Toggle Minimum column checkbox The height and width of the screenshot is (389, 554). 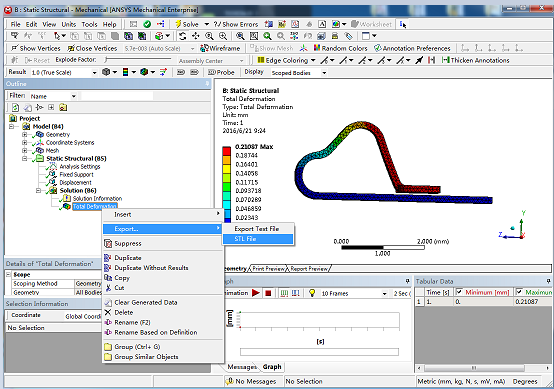459,292
